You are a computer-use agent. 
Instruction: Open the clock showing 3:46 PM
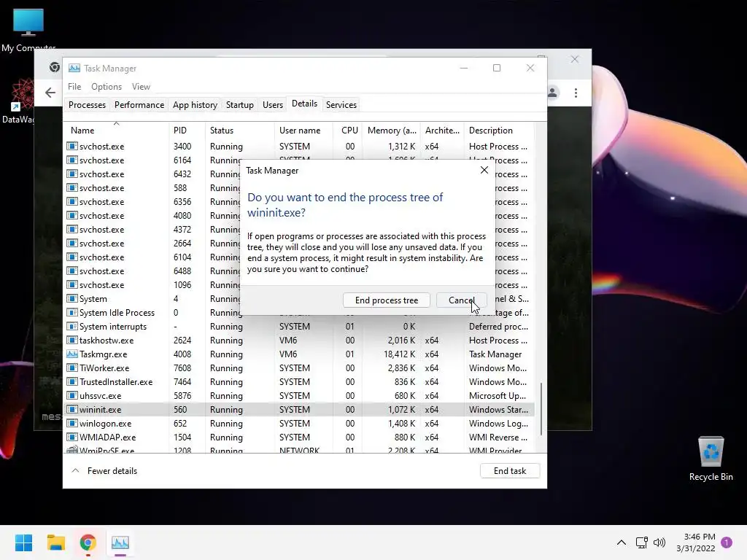695,542
